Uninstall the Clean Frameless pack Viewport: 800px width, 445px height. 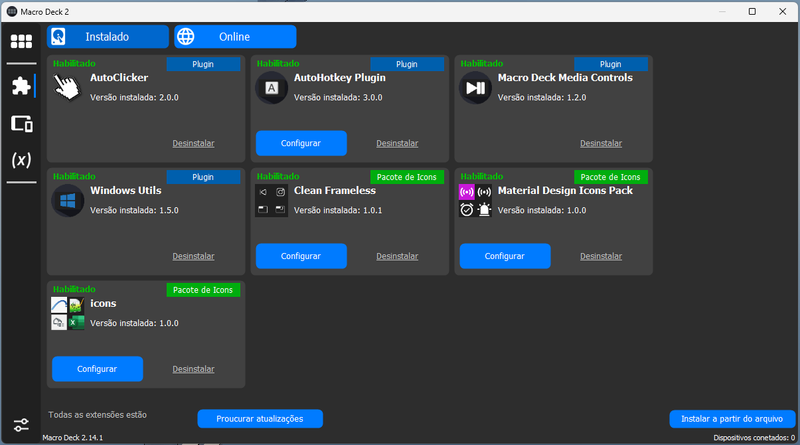tap(397, 256)
